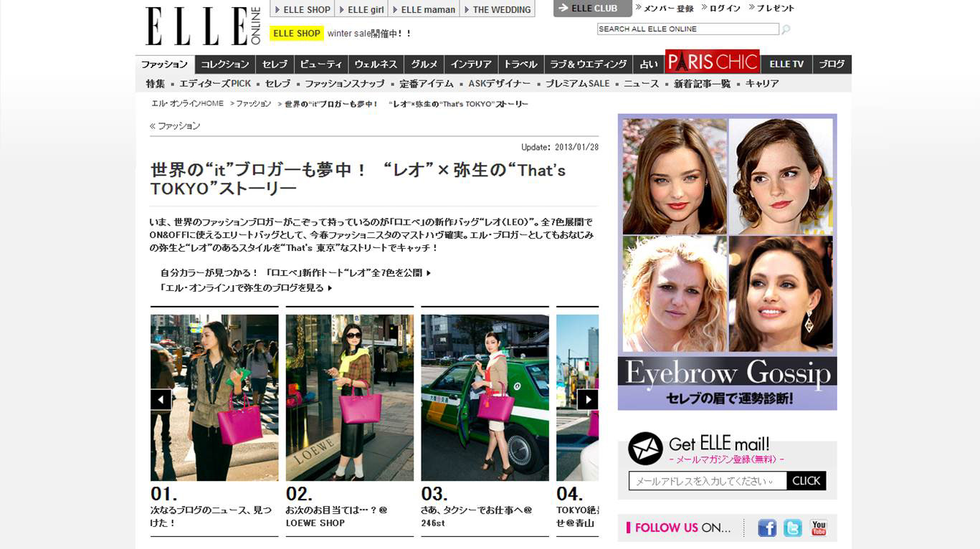Click the ログイン link
Image resolution: width=980 pixels, height=549 pixels.
click(720, 9)
